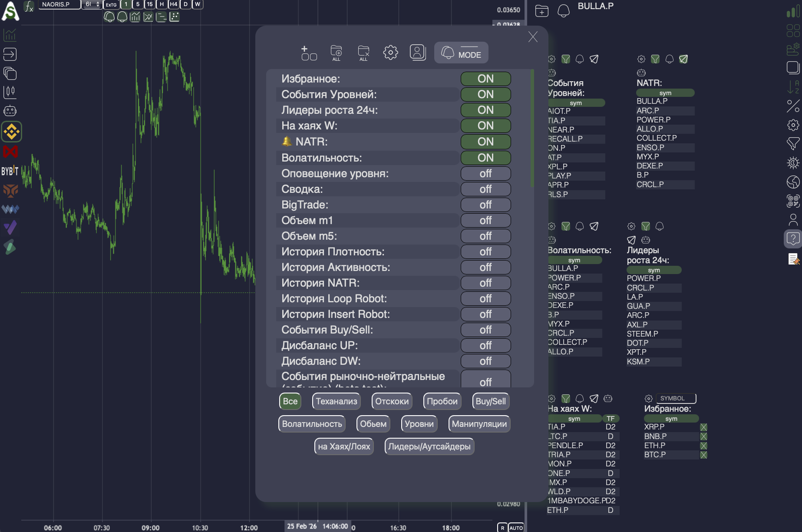This screenshot has height=532, width=802.
Task: Open the help question mark icon
Action: (793, 238)
